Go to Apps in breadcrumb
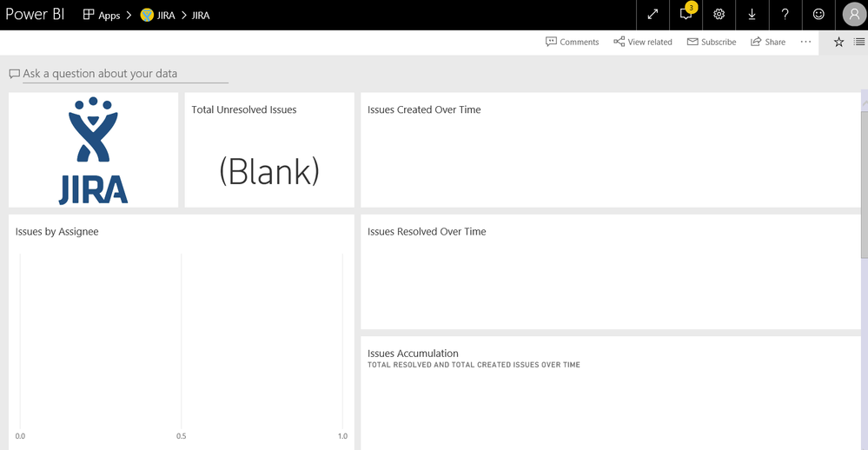Screen dimensions: 868x450 [109, 16]
